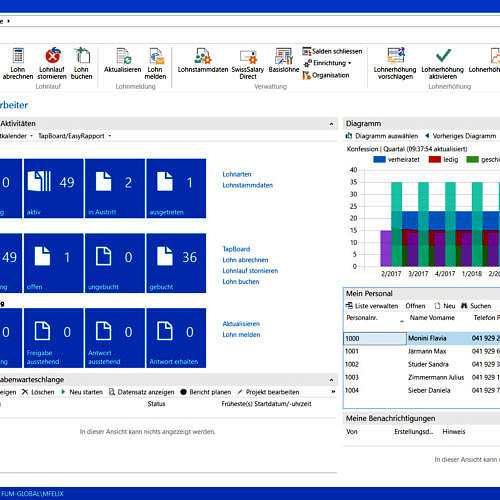
Task: Click Datensatz anzeigen
Action: [x=142, y=392]
